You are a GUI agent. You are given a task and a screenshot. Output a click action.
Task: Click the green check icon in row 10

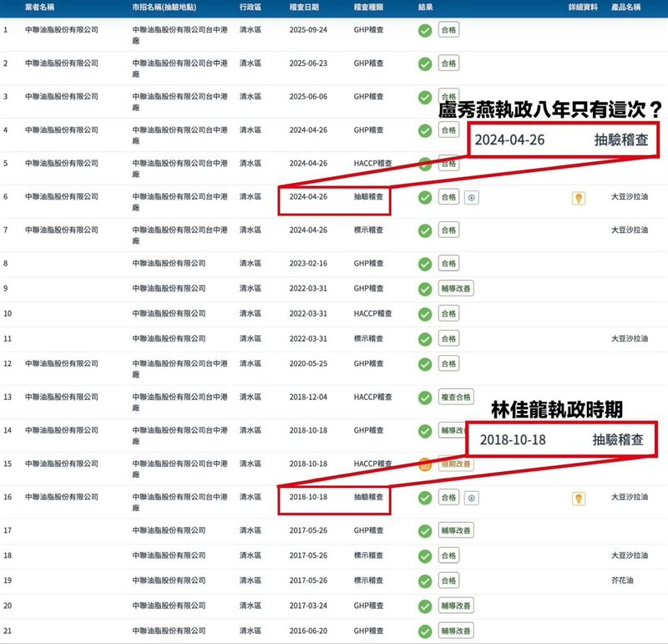(x=425, y=314)
